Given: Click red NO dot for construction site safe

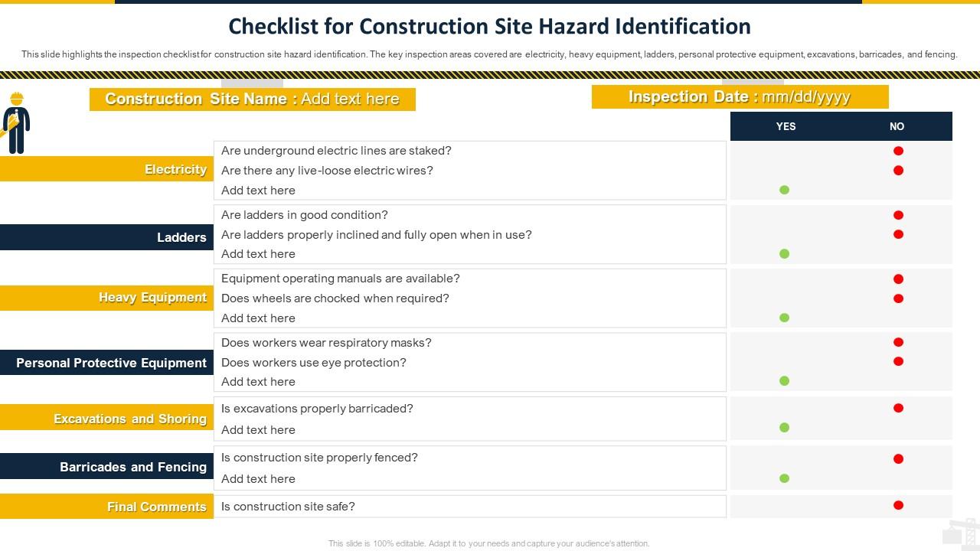Looking at the screenshot, I should 898,505.
